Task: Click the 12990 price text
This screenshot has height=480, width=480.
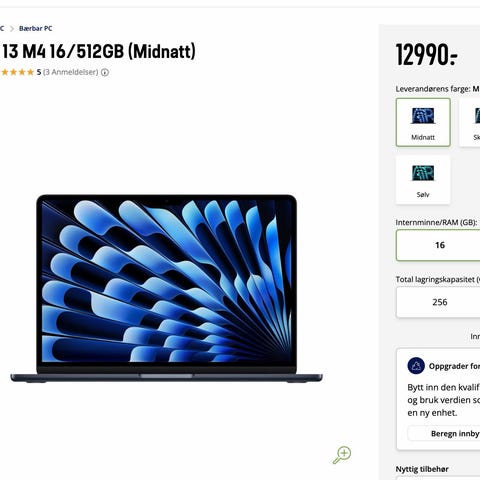Action: pyautogui.click(x=426, y=55)
